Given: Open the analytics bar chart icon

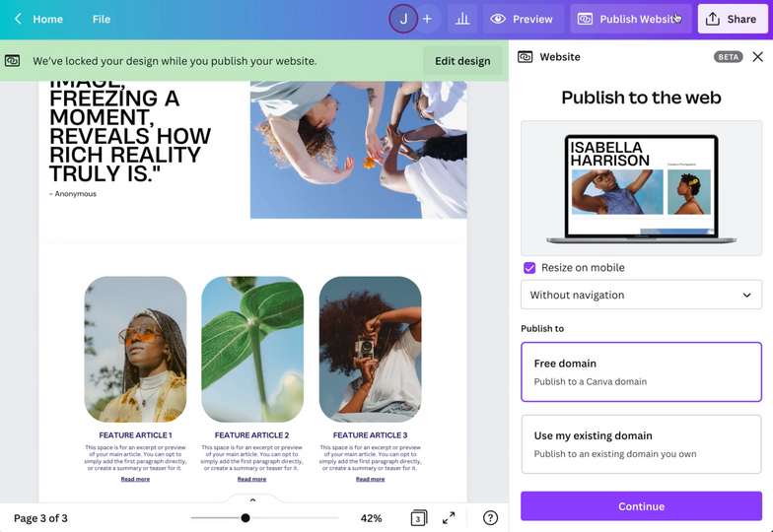Looking at the screenshot, I should [460, 19].
